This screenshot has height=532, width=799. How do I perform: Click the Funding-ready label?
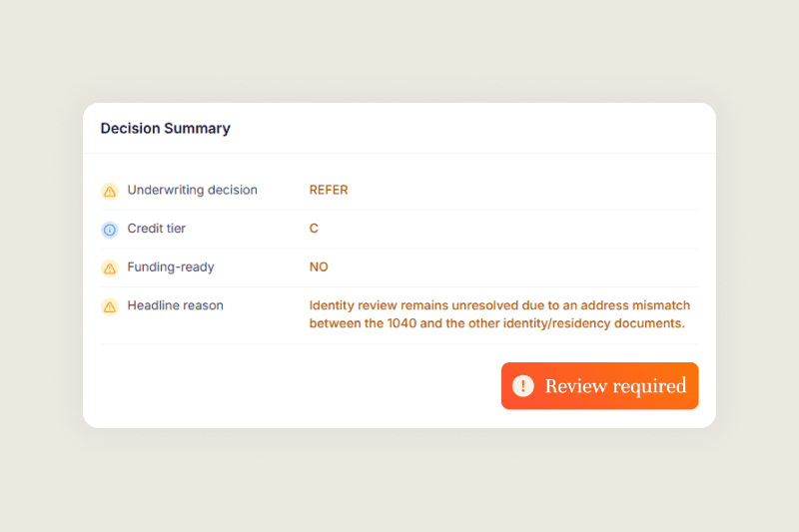[171, 267]
